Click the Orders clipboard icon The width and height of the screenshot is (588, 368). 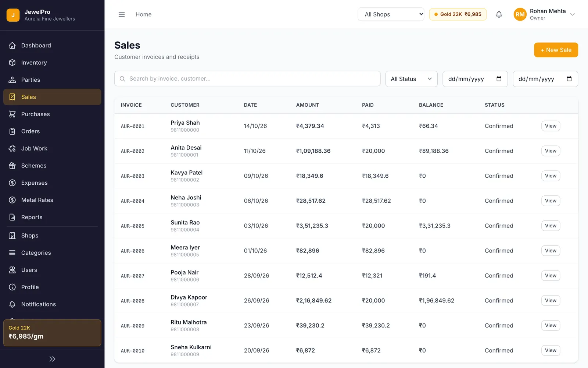(x=12, y=131)
